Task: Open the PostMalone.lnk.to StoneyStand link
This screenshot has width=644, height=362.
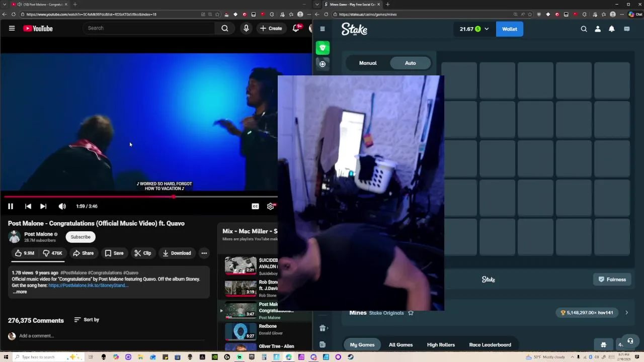Action: (x=89, y=285)
